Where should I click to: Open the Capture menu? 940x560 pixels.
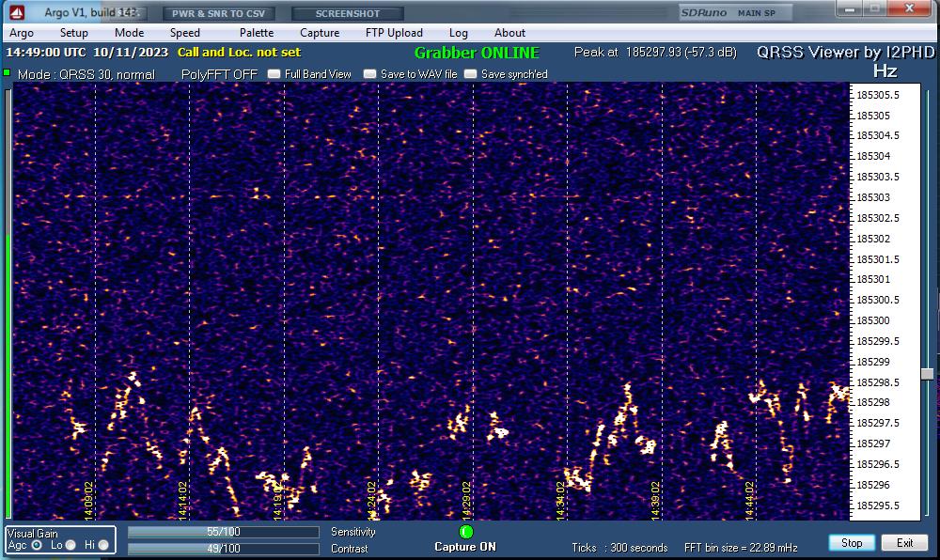click(320, 33)
